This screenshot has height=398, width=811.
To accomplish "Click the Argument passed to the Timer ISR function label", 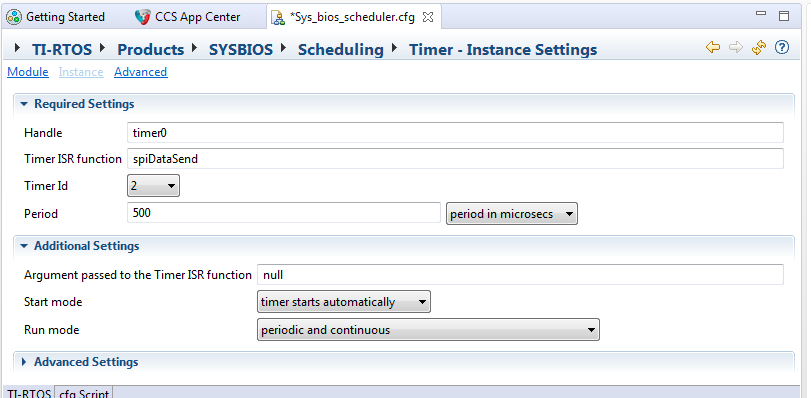I will click(x=138, y=275).
